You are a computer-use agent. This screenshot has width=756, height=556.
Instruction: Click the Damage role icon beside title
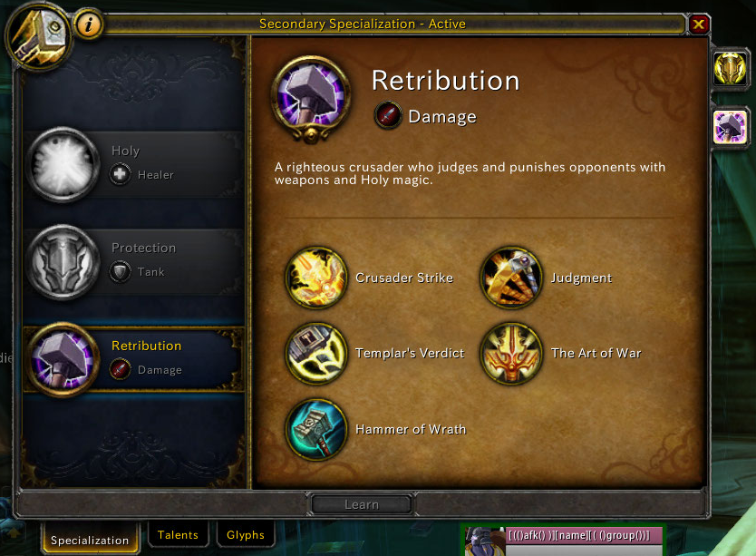(388, 116)
